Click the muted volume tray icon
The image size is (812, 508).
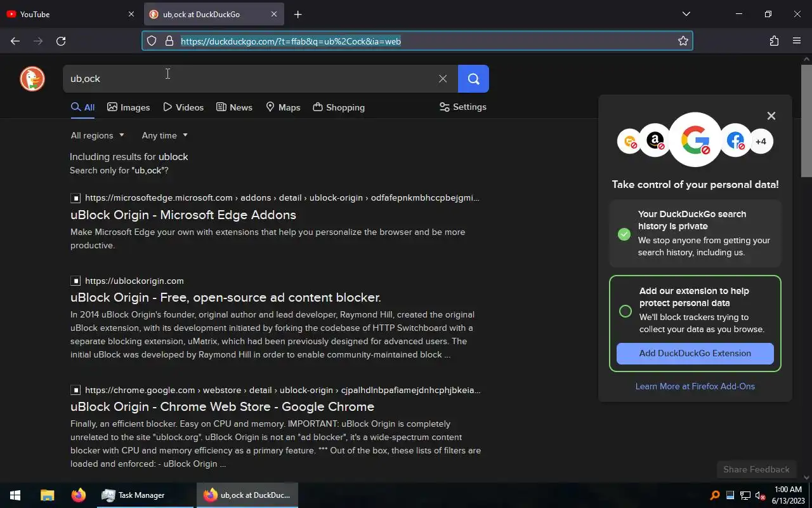click(761, 495)
